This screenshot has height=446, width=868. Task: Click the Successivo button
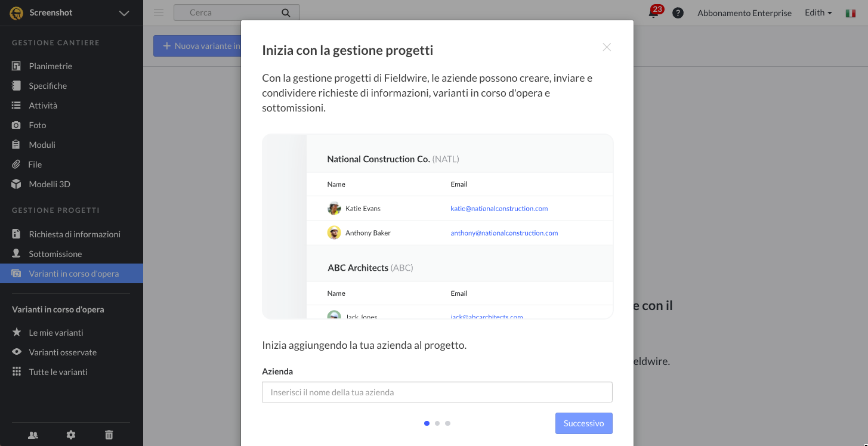pos(583,423)
